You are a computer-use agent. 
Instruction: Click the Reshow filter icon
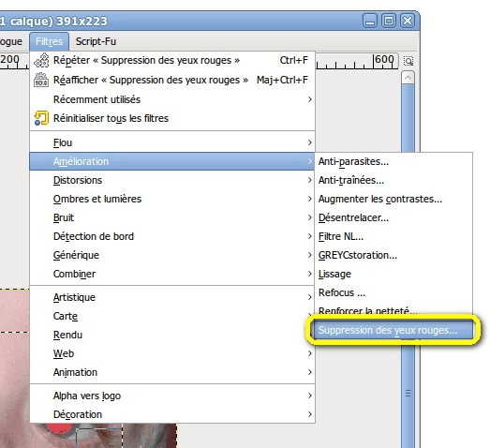(41, 80)
